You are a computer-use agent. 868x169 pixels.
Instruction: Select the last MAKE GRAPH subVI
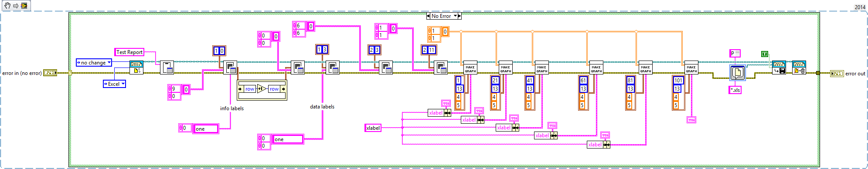691,68
